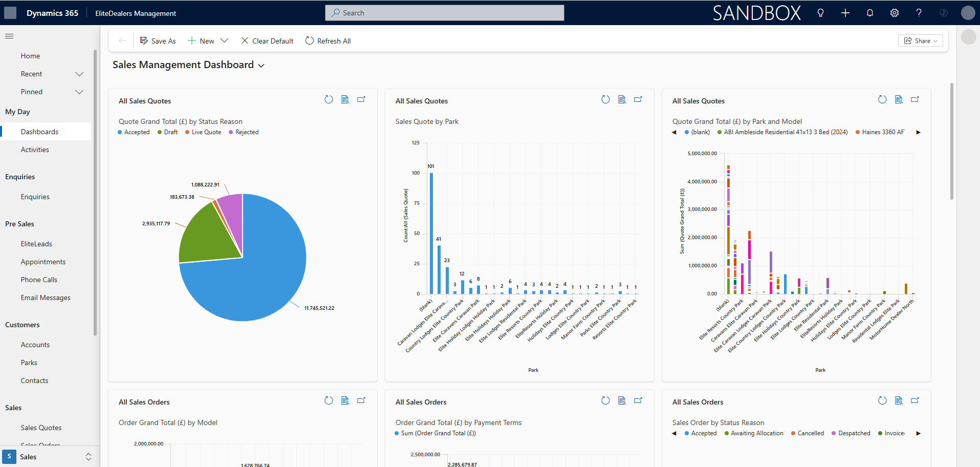Expand the Status Reason pie chart

[x=361, y=99]
